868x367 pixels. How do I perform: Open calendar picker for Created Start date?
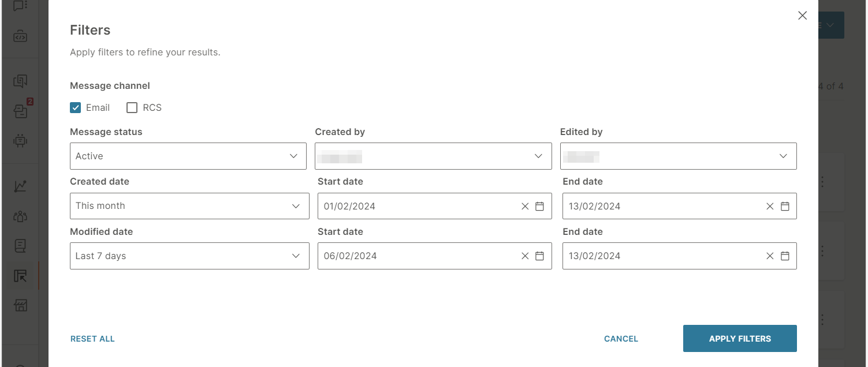tap(539, 207)
